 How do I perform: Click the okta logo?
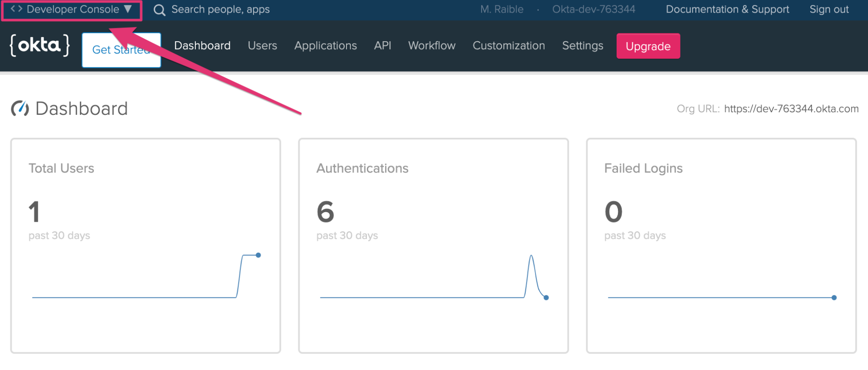(x=40, y=45)
